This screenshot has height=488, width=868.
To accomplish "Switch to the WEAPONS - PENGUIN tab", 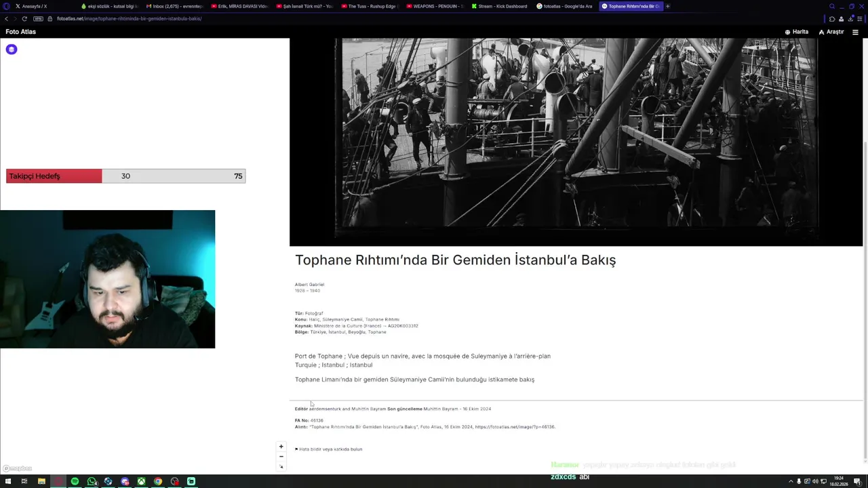I will point(435,6).
